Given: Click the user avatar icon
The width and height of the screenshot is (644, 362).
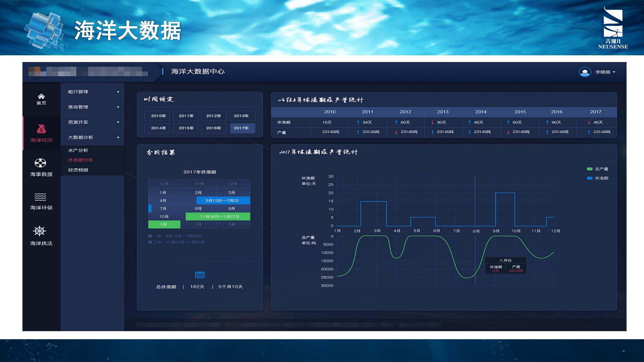Looking at the screenshot, I should (x=585, y=72).
